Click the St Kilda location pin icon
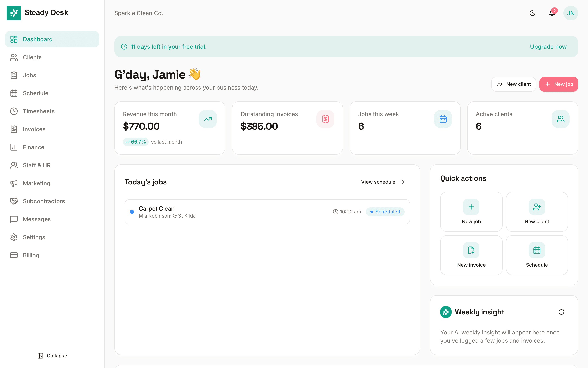Screen dimensions: 588x368 tap(175, 216)
